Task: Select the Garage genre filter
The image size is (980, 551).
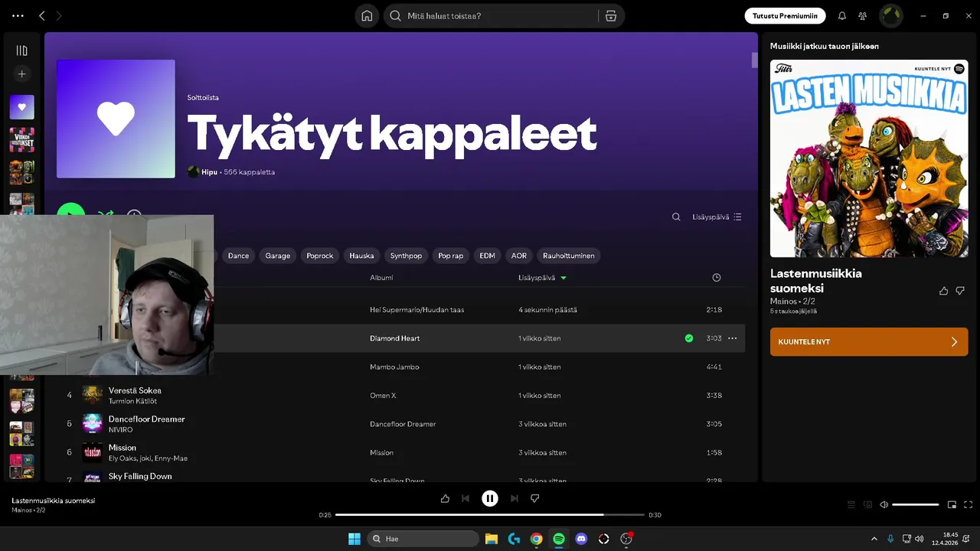Action: [278, 256]
